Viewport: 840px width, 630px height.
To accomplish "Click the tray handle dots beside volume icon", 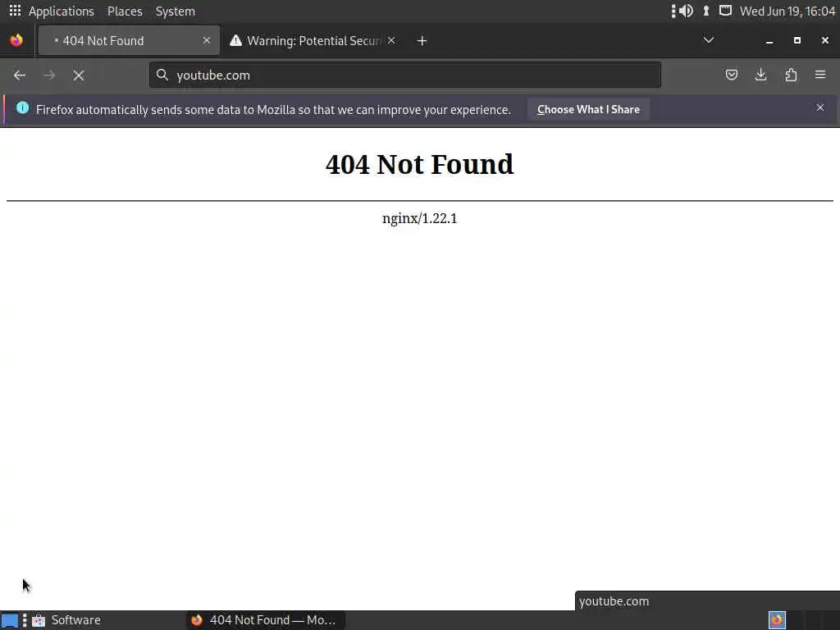I will [x=673, y=11].
